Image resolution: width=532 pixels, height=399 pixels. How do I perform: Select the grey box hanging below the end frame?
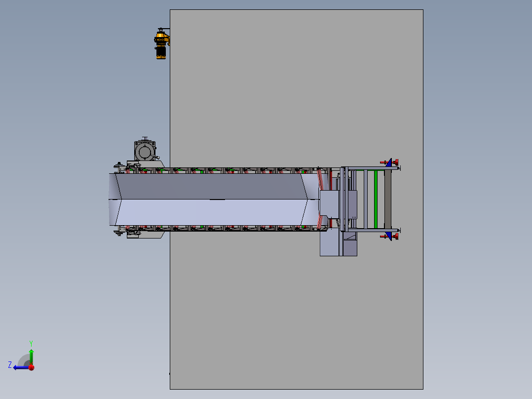point(338,242)
